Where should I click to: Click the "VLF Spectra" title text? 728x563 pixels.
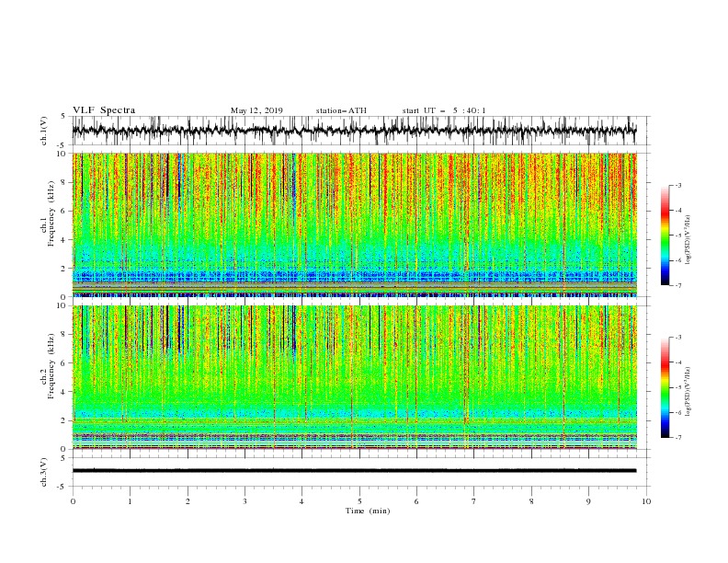(104, 110)
